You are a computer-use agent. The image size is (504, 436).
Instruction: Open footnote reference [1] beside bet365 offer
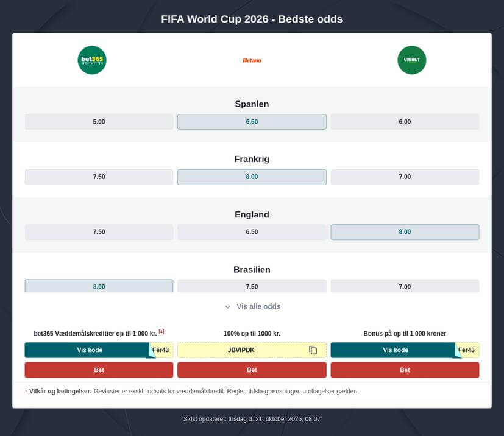(x=161, y=332)
